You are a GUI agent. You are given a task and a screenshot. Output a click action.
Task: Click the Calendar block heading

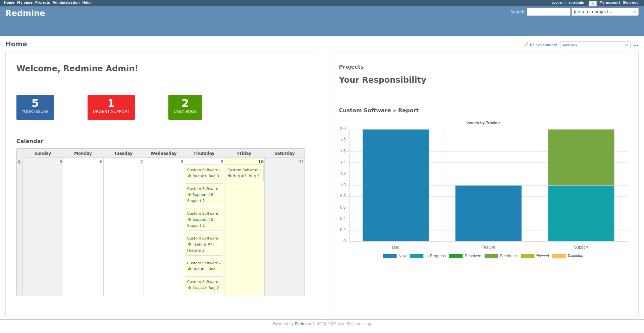click(30, 141)
